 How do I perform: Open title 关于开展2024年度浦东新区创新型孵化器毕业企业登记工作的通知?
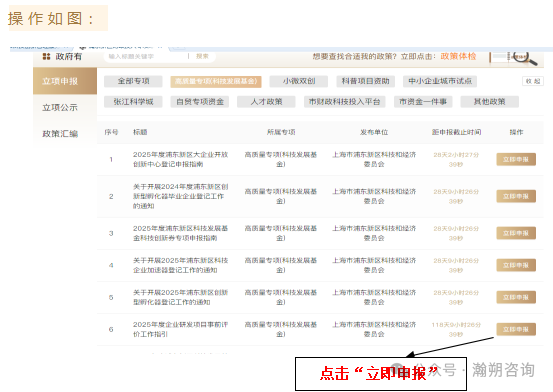click(x=180, y=196)
